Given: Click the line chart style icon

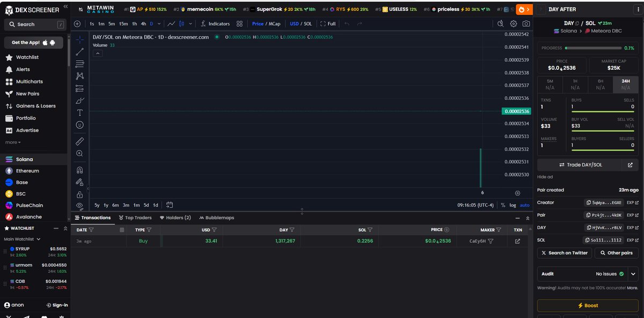Looking at the screenshot, I should pyautogui.click(x=171, y=24).
